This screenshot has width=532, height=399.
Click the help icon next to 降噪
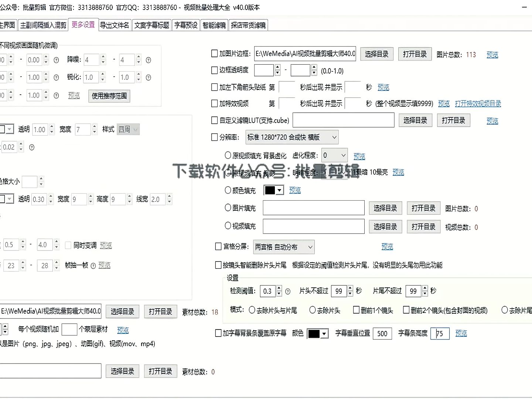(148, 59)
